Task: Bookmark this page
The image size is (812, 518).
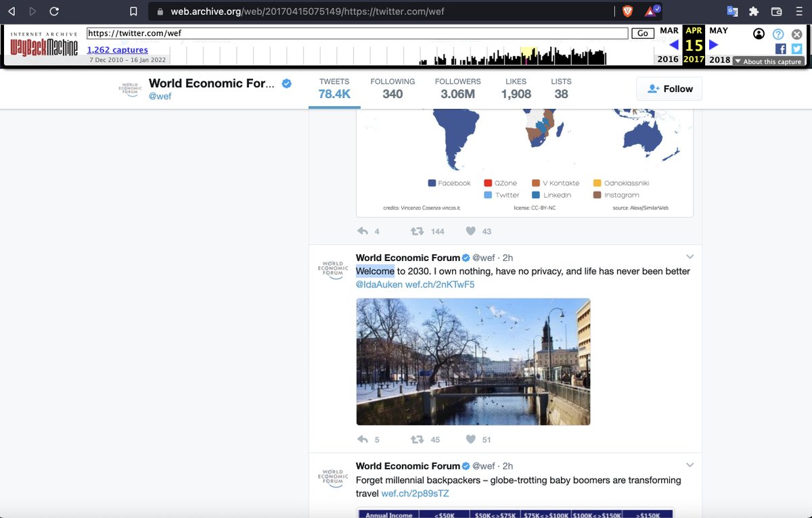Action: (133, 11)
